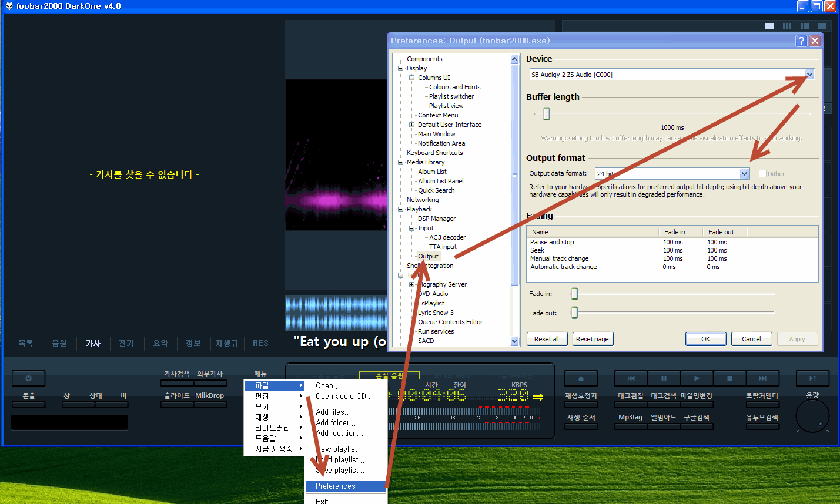Viewport: 840px width, 504px height.
Task: Collapse the Input tree node
Action: pos(412,228)
